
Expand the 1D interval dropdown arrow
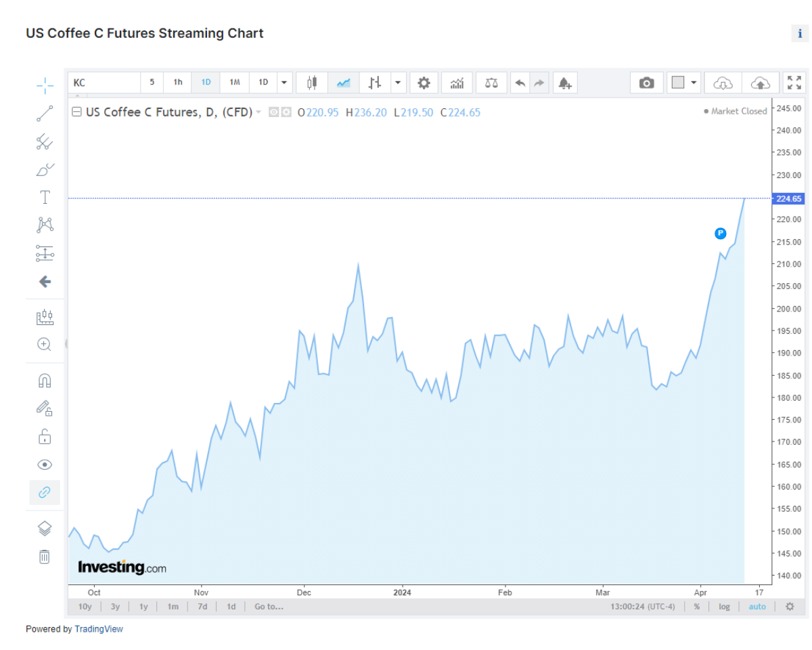[x=284, y=83]
